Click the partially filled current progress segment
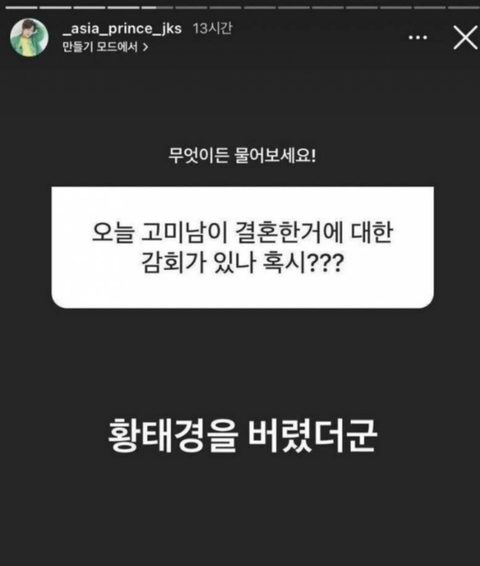 click(x=157, y=7)
